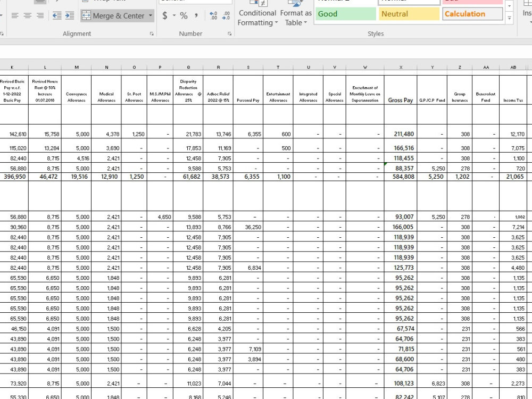This screenshot has width=532, height=399.
Task: Select the gross pay cell 166,005
Action: [x=401, y=227]
